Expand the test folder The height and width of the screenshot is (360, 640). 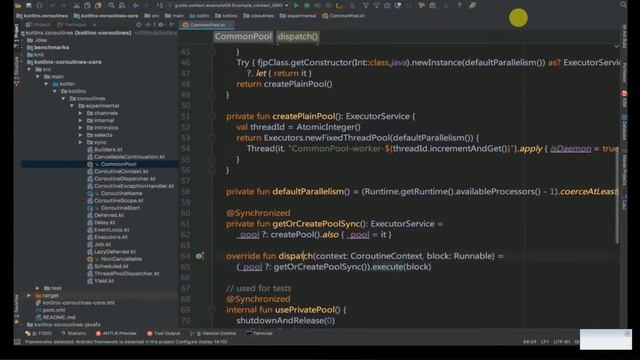[x=38, y=288]
